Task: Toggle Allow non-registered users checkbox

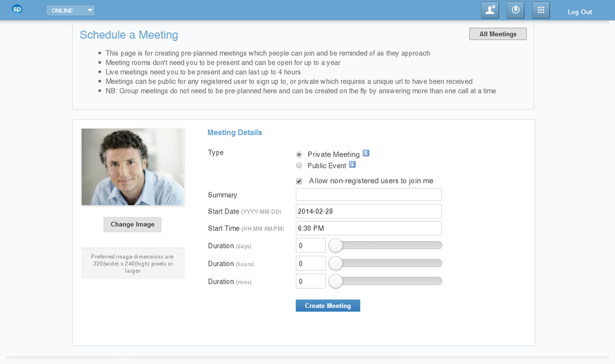Action: (x=299, y=181)
